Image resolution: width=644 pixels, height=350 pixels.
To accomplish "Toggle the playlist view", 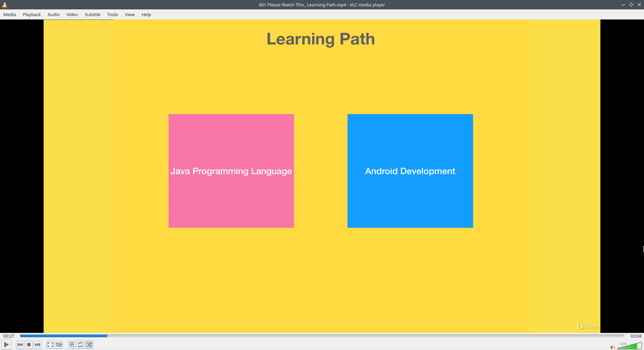I will (x=72, y=345).
